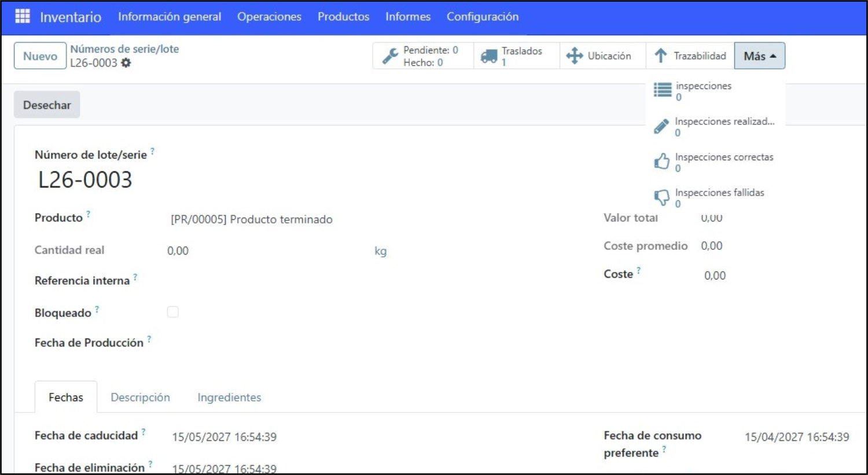
Task: Open the apps grid menu icon
Action: [23, 16]
